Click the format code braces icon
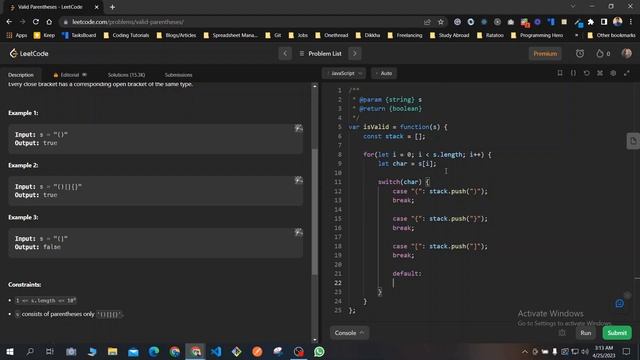 (573, 73)
